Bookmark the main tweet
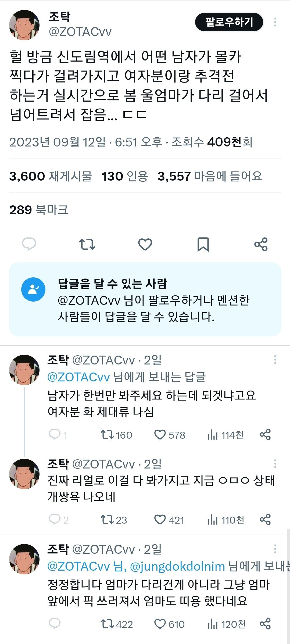 (x=203, y=244)
